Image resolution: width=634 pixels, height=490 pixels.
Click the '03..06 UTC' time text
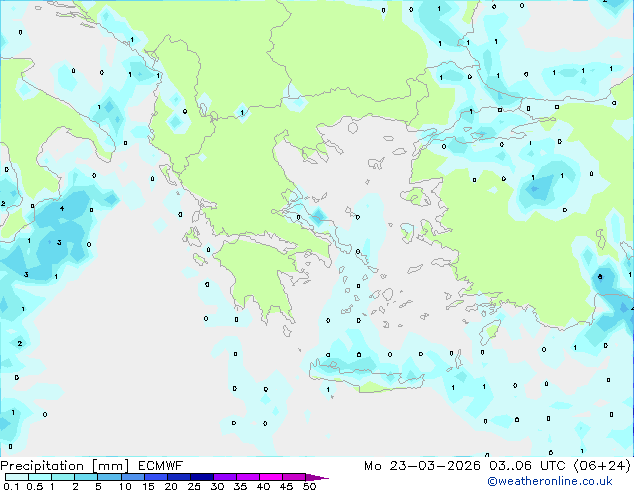point(527,466)
